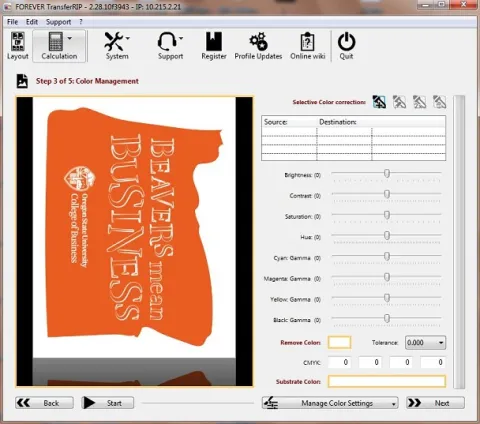480x424 pixels.
Task: Click the Remove Color label
Action: point(300,343)
